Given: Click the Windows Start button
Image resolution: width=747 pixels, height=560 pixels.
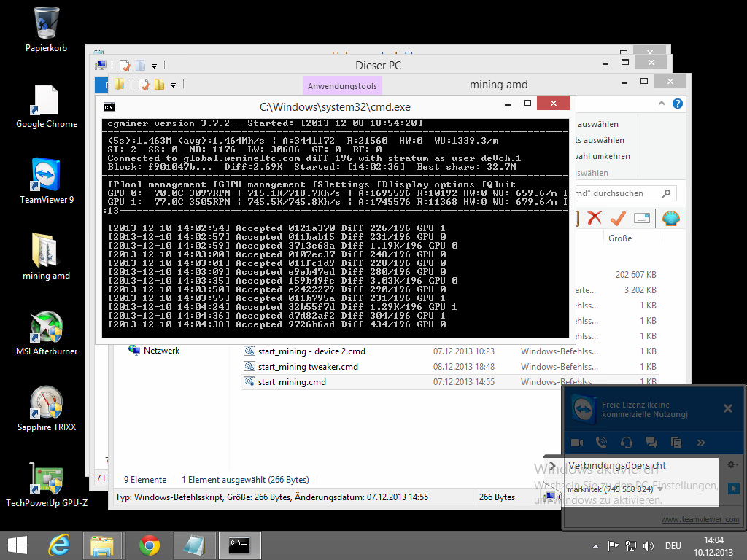Looking at the screenshot, I should pyautogui.click(x=17, y=545).
